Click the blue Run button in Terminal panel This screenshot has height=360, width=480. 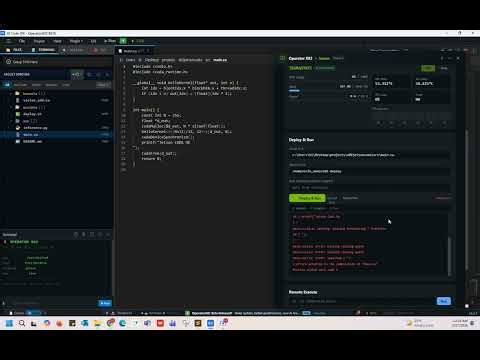[x=105, y=303]
